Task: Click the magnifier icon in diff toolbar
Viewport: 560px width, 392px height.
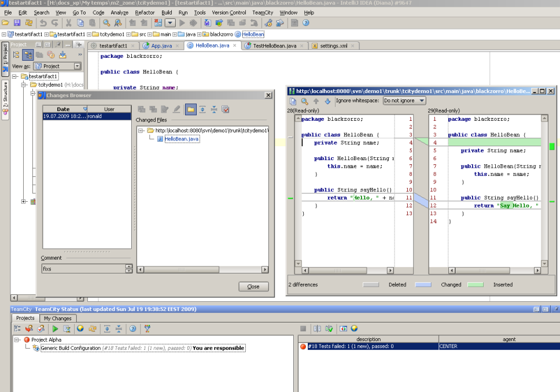Action: coord(305,101)
